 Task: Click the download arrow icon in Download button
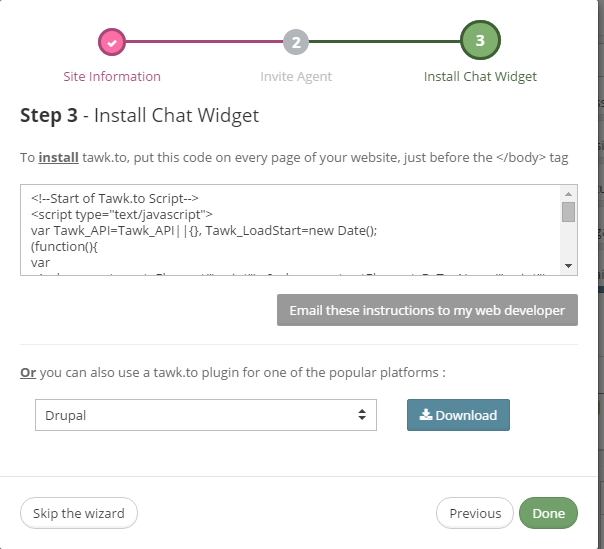pos(425,415)
